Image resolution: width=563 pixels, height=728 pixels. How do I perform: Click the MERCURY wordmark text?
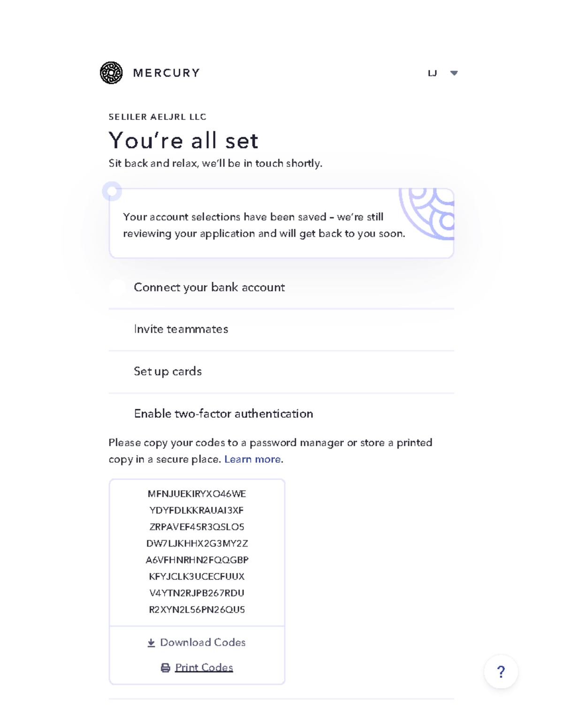[167, 73]
